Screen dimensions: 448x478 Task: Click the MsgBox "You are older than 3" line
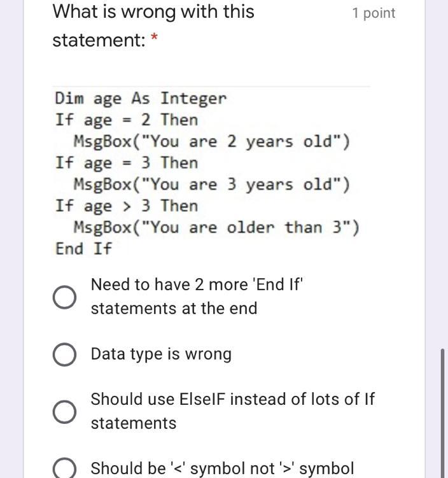pos(216,228)
